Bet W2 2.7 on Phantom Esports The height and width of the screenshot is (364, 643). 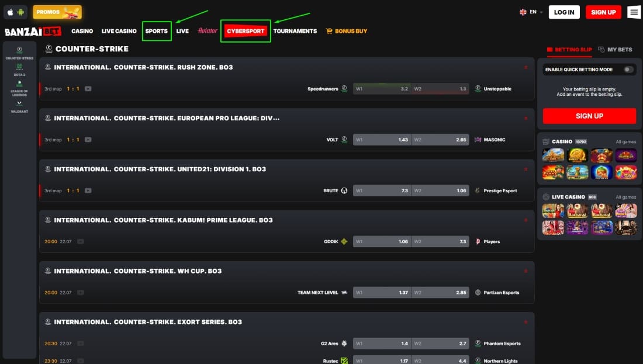point(440,344)
